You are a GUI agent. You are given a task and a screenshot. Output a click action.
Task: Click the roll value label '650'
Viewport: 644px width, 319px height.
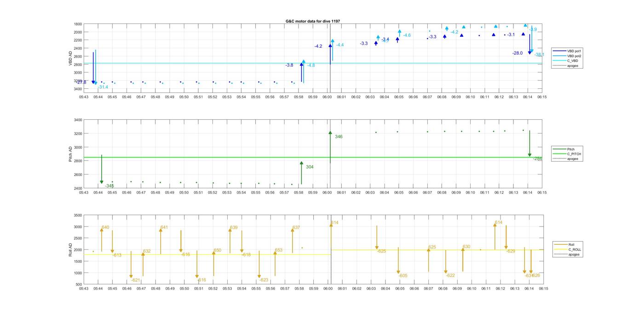click(x=218, y=250)
